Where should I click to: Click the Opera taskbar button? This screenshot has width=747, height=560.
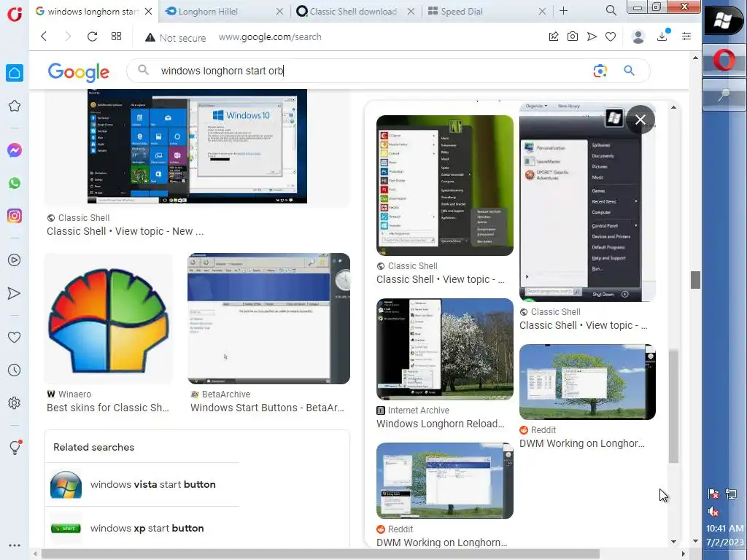click(724, 61)
